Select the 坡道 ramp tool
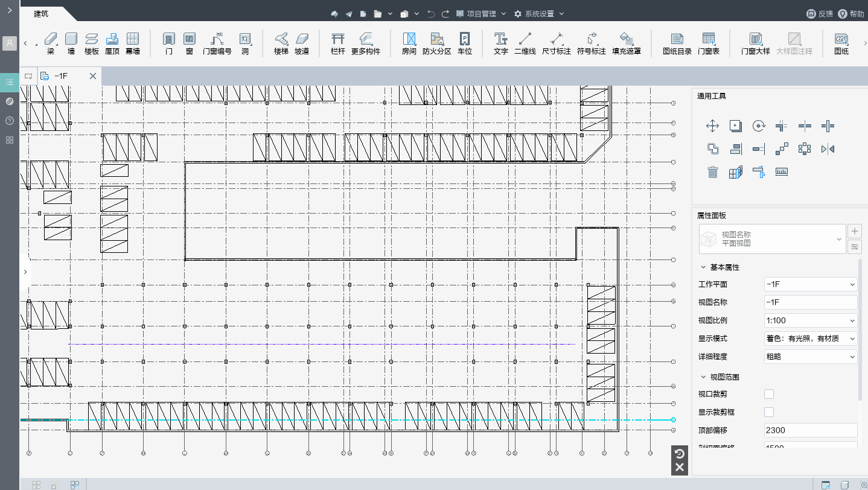Screen dimensions: 868x490 point(302,44)
